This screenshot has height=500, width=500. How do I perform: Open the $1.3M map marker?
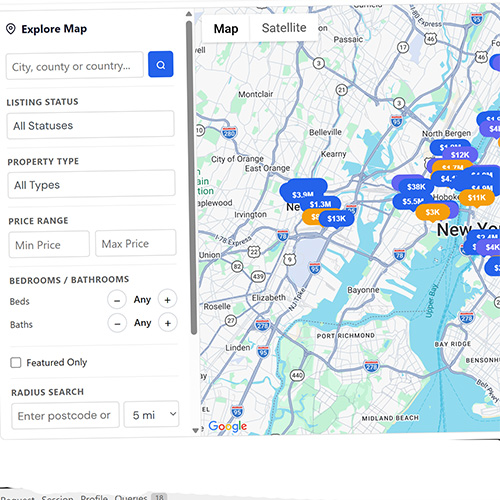point(320,204)
